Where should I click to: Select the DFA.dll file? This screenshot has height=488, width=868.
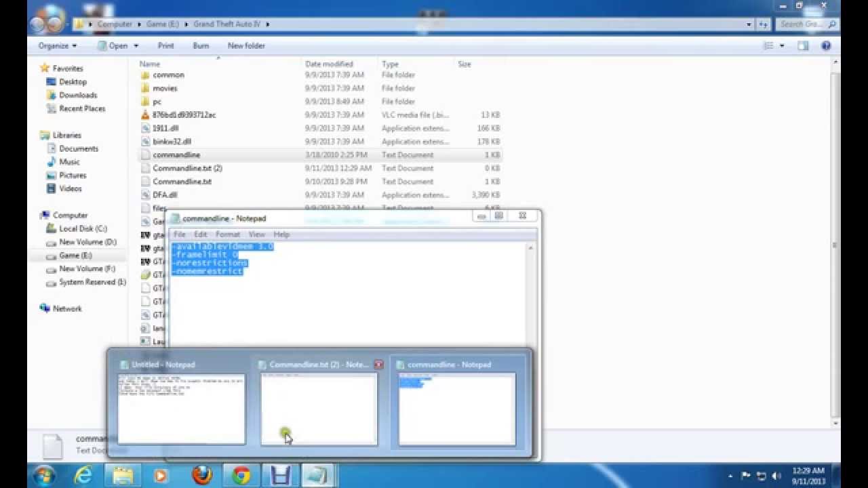tap(165, 195)
